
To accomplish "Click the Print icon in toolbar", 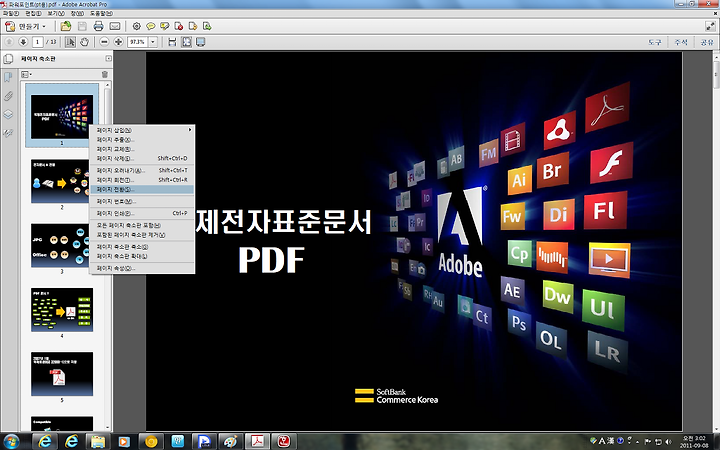I will click(98, 26).
